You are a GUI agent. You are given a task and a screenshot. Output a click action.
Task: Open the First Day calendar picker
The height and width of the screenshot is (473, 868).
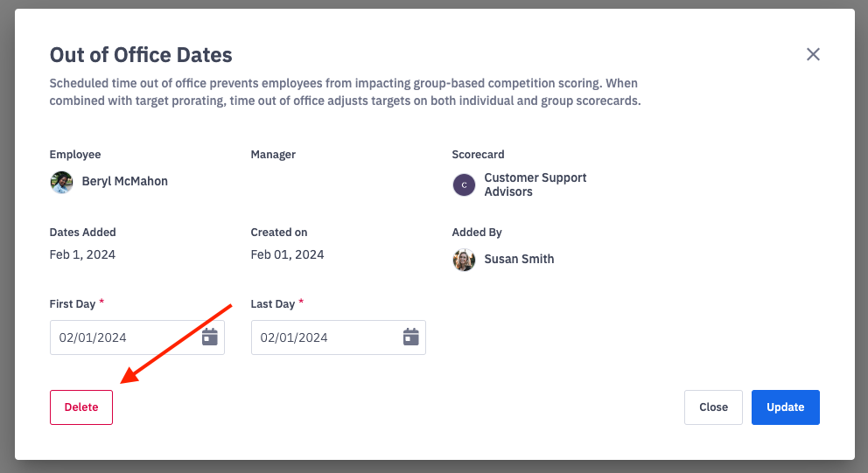pos(210,337)
